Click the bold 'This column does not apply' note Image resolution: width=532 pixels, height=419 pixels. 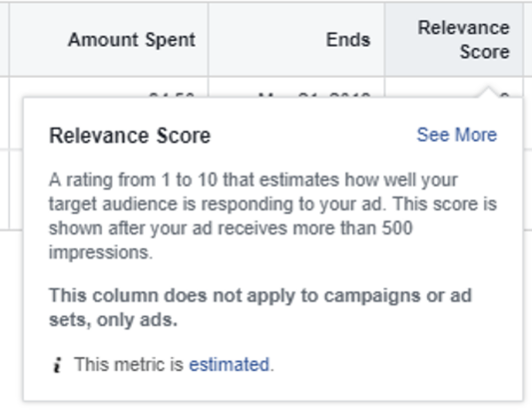(261, 307)
